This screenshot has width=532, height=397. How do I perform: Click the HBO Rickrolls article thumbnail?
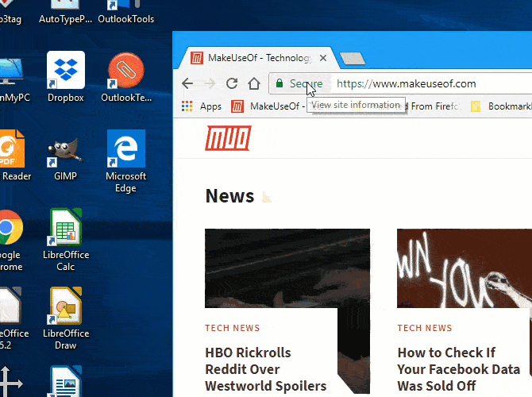pyautogui.click(x=287, y=268)
